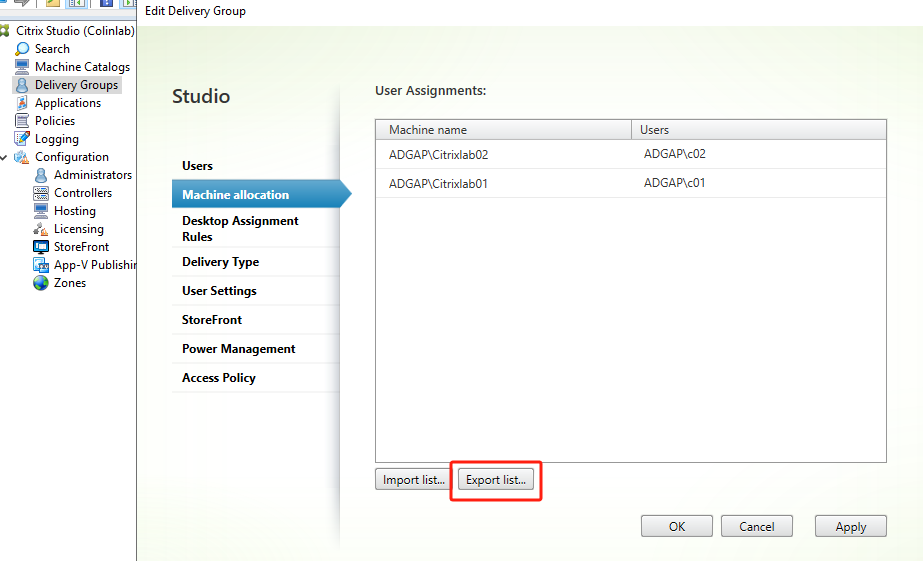Sort by the Machine name column header
The height and width of the screenshot is (561, 923).
pos(503,130)
